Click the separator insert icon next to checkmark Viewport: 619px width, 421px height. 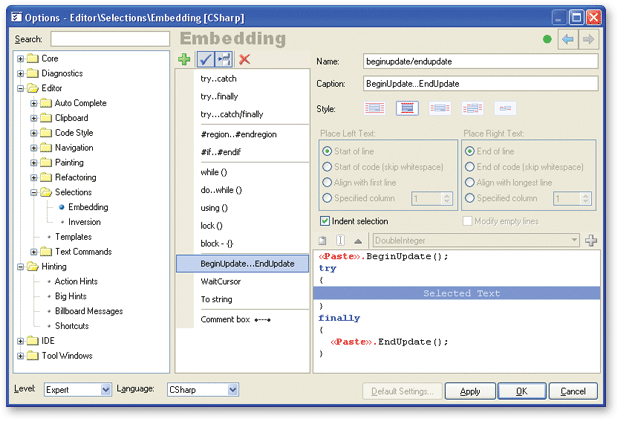click(x=224, y=60)
